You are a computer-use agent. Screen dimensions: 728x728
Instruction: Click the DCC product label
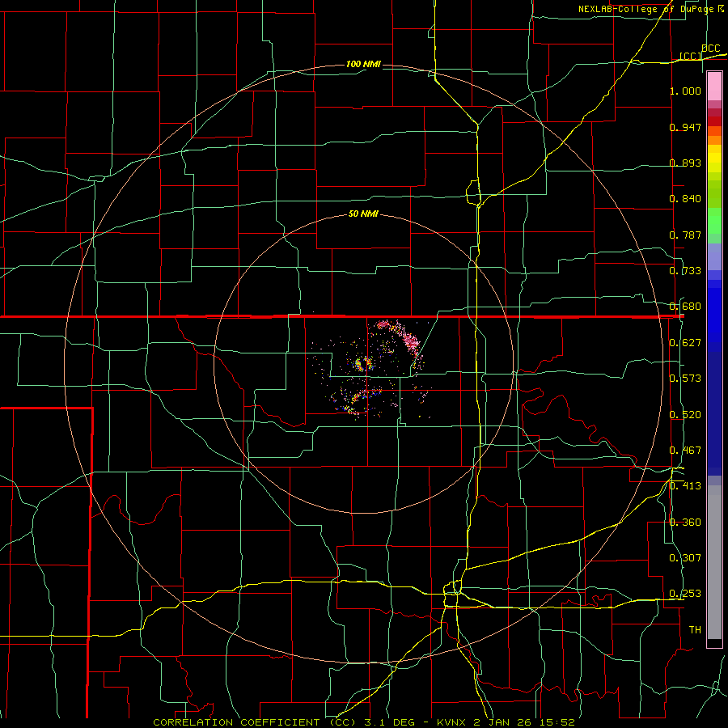coord(710,49)
